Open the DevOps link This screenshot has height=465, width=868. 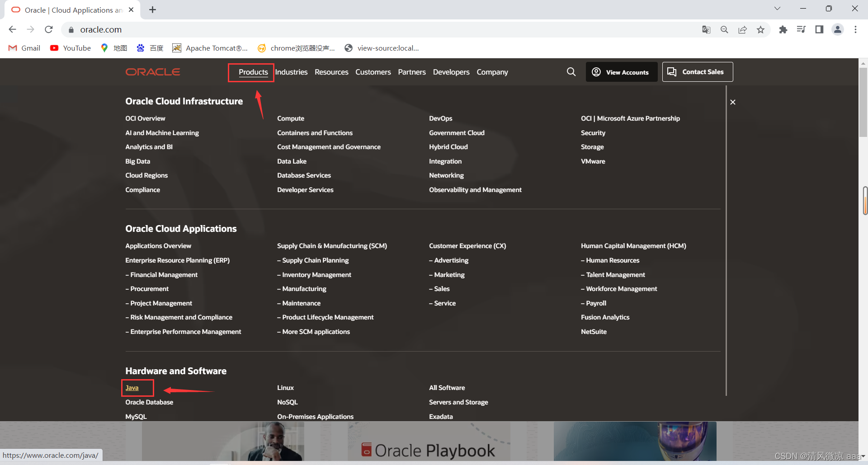pyautogui.click(x=441, y=118)
